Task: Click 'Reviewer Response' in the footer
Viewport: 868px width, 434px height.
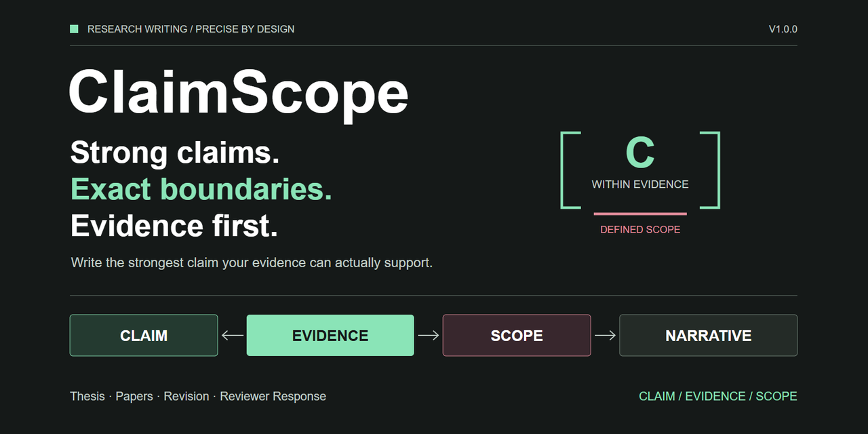Action: tap(273, 396)
